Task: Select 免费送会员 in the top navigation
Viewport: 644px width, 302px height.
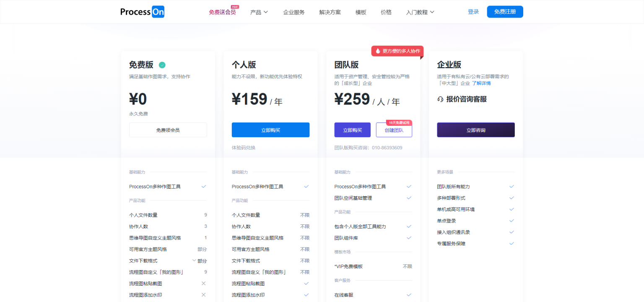Action: (222, 12)
